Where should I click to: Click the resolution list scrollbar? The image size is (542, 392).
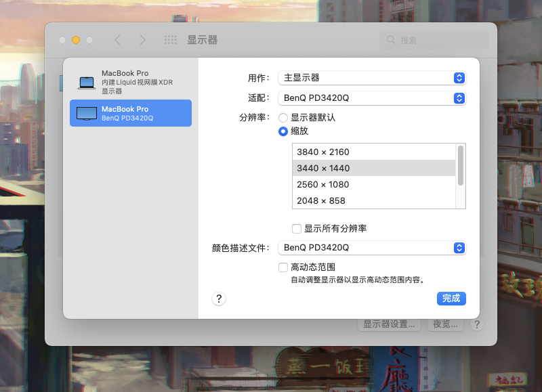coord(461,166)
